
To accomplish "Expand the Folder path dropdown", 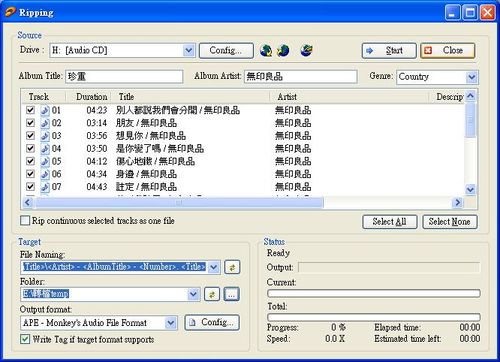I will (194, 294).
